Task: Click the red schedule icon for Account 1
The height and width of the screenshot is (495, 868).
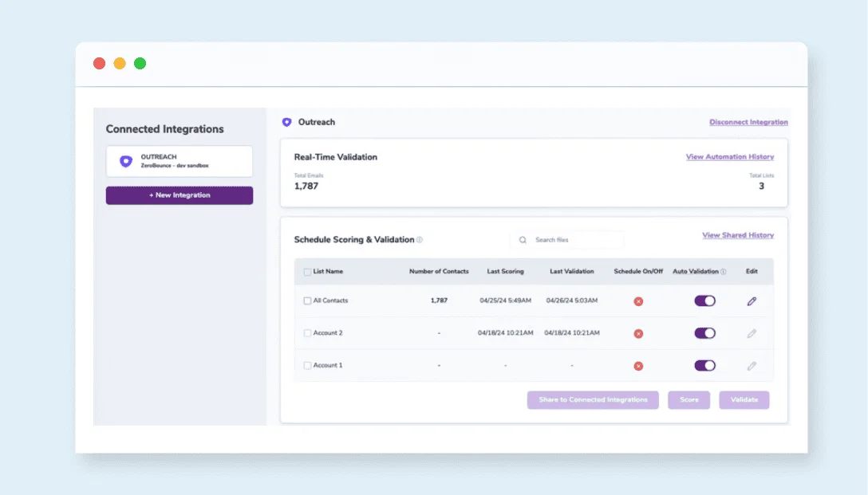Action: click(637, 365)
